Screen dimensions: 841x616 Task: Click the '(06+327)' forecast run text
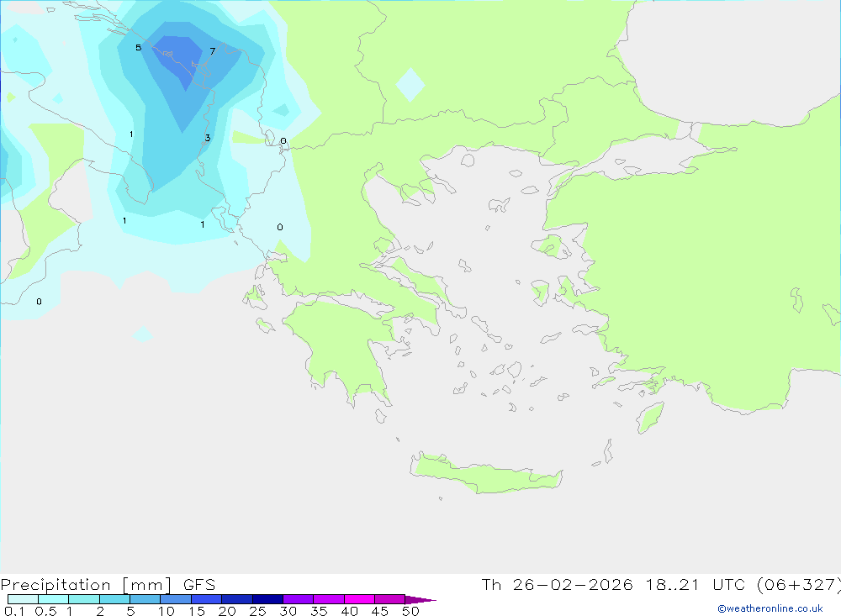coord(799,584)
